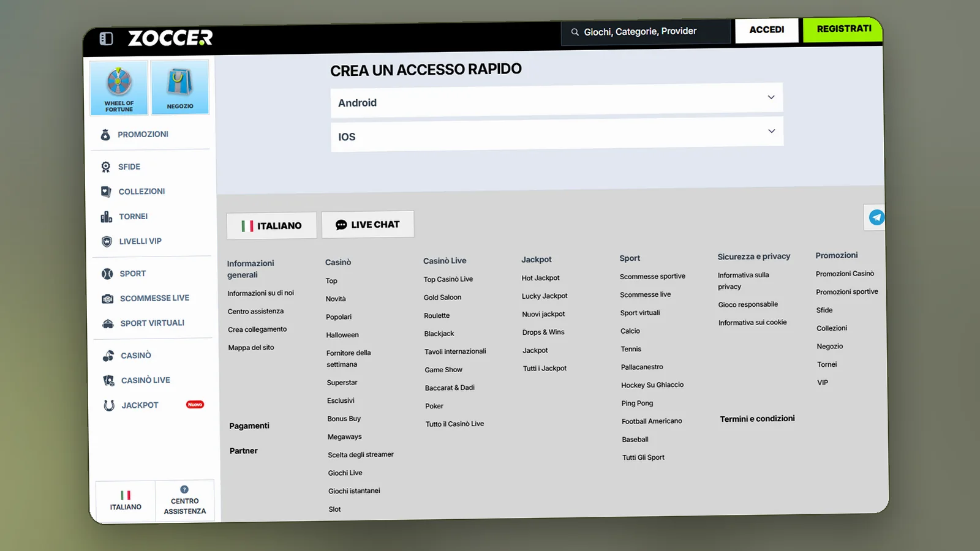Click the search magnifier icon

coord(575,32)
